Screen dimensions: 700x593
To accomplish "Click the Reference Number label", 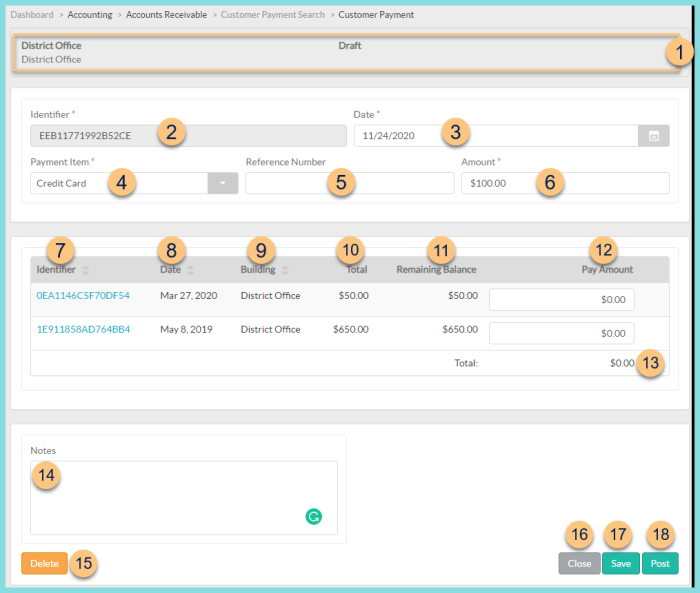I will click(286, 162).
